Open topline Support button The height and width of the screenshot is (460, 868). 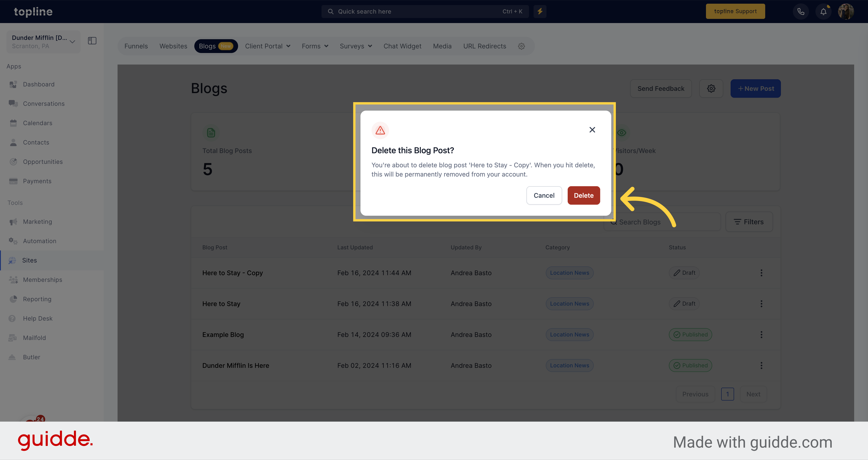pyautogui.click(x=735, y=12)
